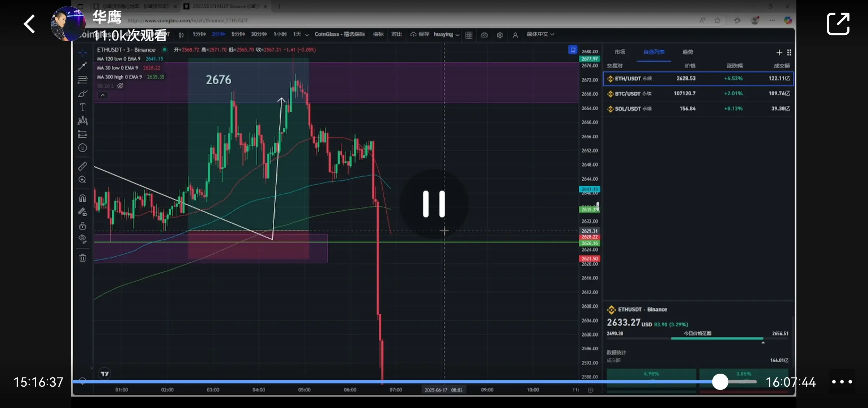Sort watchlist by 成交额 column header
Screen dimensions: 868x408
click(x=782, y=66)
